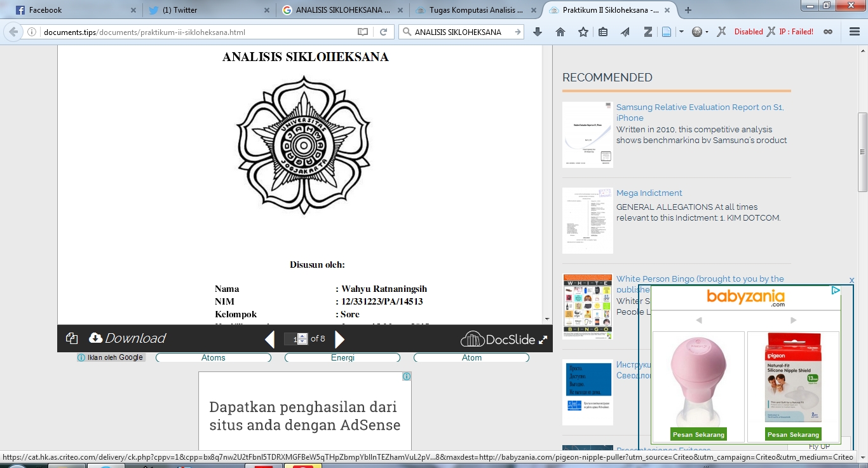
Task: Open the Firefox hamburger menu
Action: pyautogui.click(x=855, y=32)
